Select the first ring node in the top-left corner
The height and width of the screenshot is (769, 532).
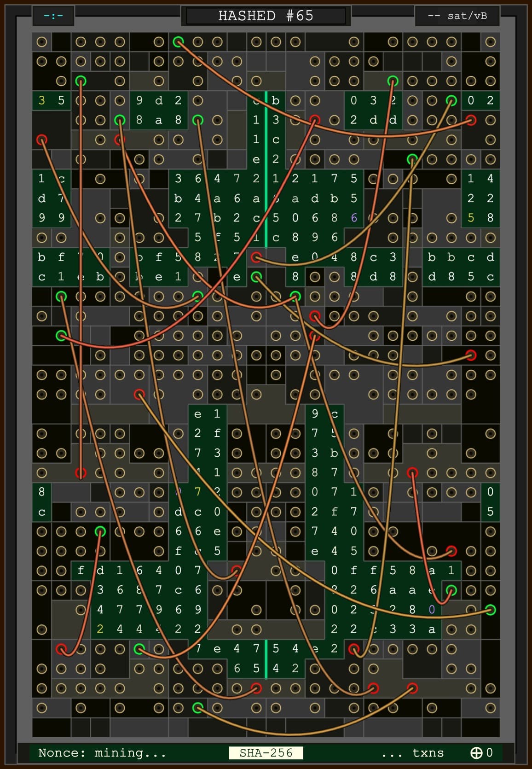(42, 42)
